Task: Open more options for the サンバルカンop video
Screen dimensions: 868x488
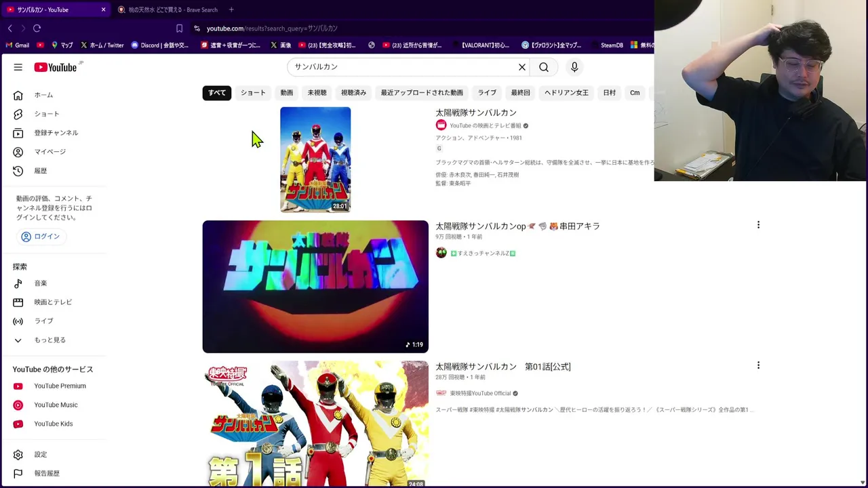Action: point(758,225)
